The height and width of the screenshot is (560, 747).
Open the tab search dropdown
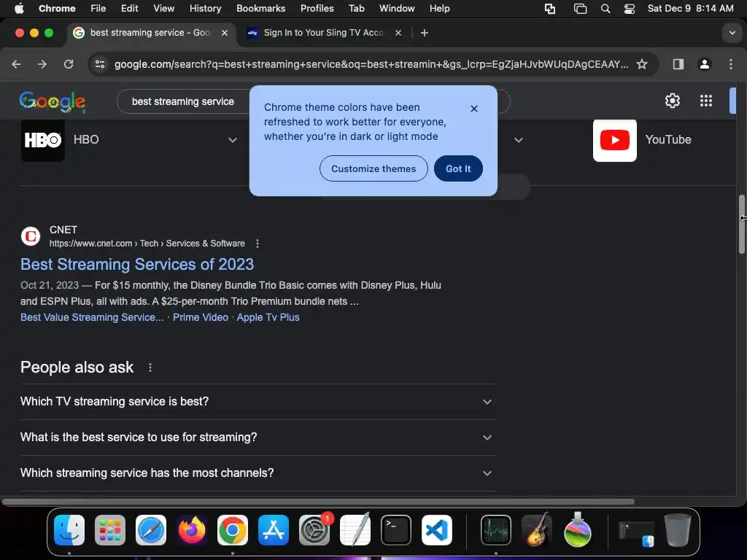click(732, 33)
